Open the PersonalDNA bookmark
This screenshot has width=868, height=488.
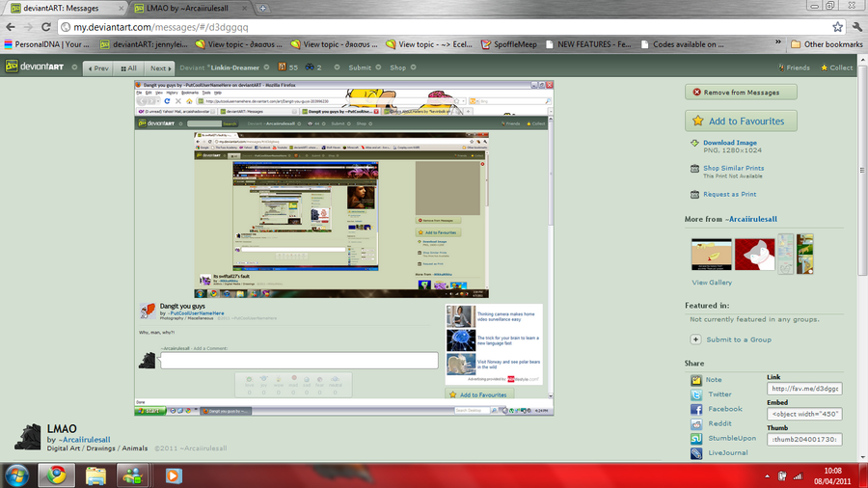click(x=47, y=43)
